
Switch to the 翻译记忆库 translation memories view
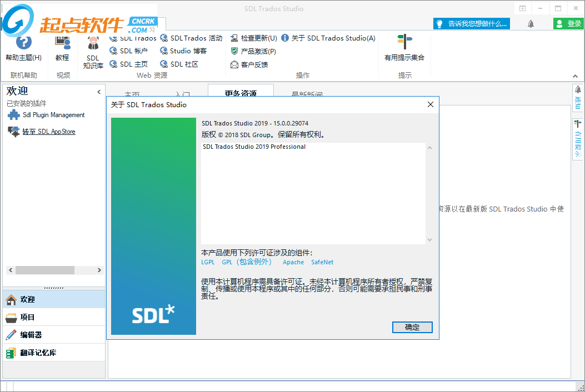coord(54,353)
